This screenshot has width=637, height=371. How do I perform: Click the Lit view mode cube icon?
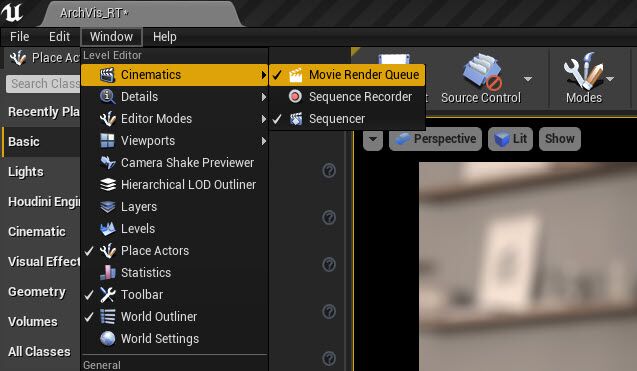502,139
